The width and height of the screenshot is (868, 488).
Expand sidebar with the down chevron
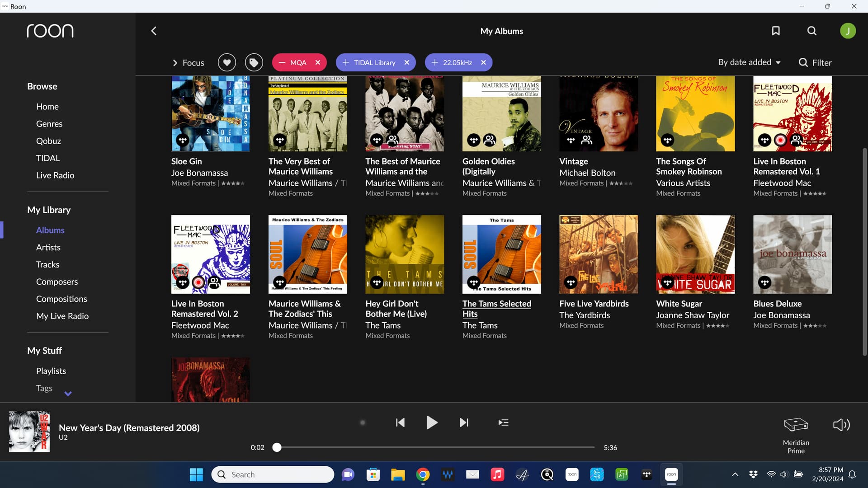point(68,394)
